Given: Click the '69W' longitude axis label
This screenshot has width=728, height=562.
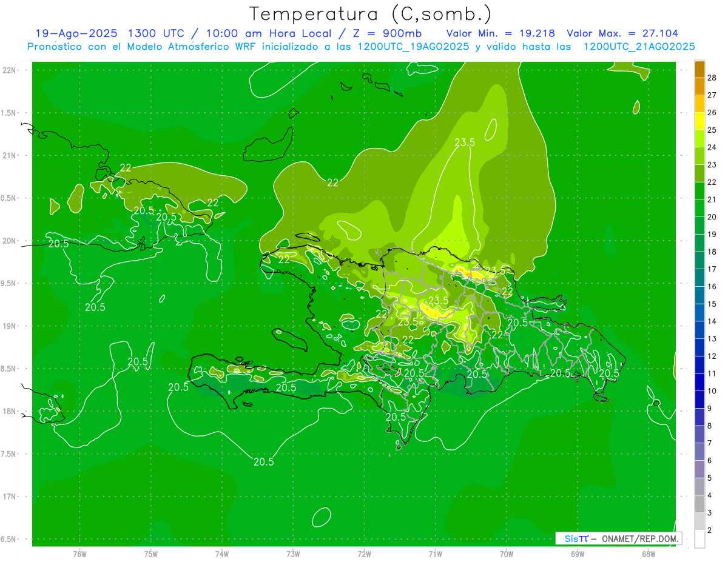Looking at the screenshot, I should tap(577, 554).
